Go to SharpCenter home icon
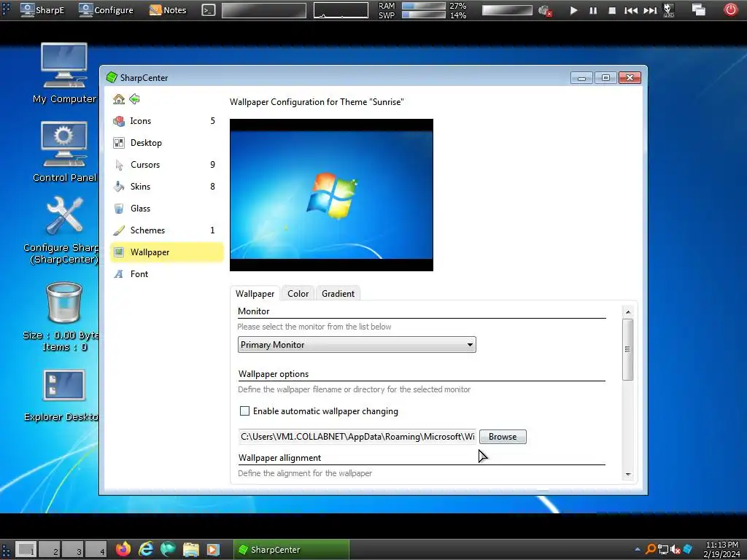 click(119, 99)
